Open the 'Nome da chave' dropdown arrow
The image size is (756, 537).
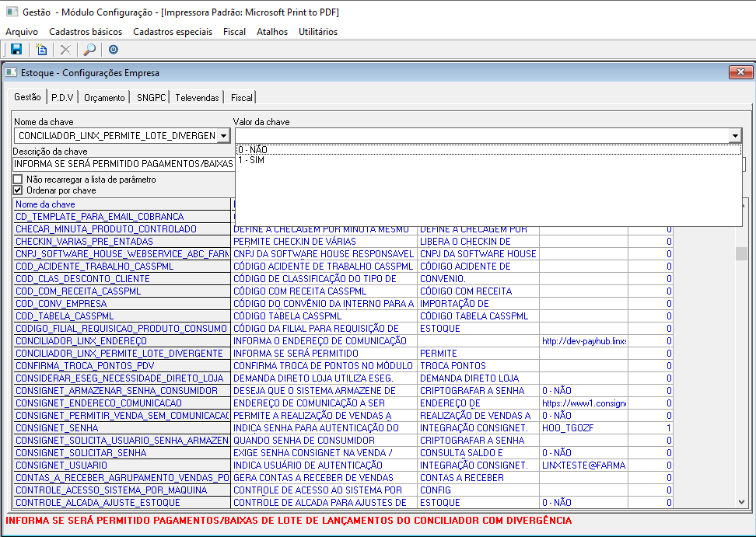pos(224,136)
